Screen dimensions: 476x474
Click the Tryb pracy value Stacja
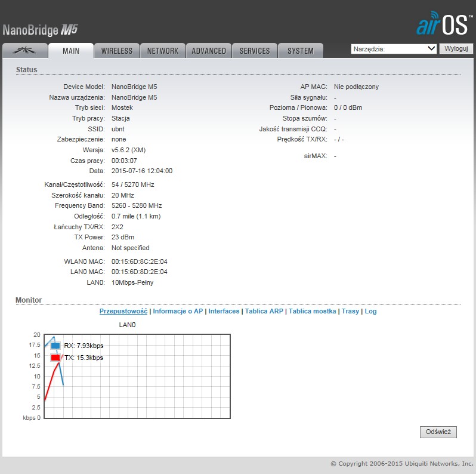point(120,118)
